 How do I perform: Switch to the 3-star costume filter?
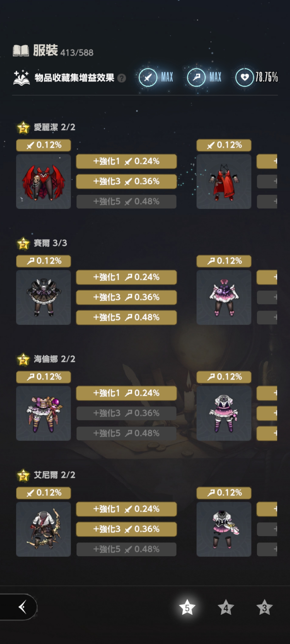(264, 608)
